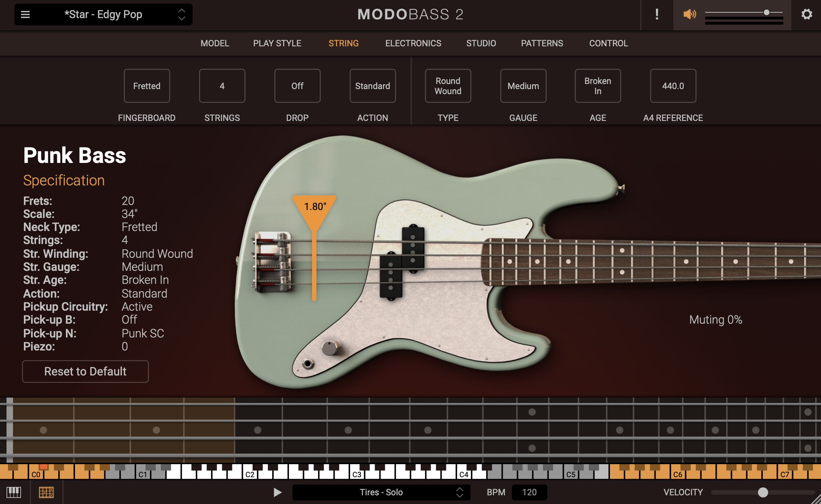The image size is (821, 504).
Task: Open the ELECTRONICS tab
Action: coord(413,43)
